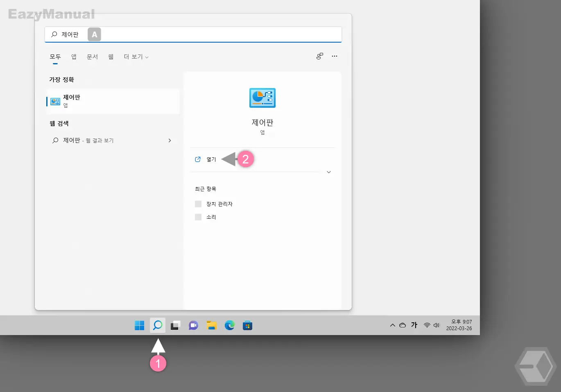Click the Korean IME indicator 가
Image resolution: width=561 pixels, height=392 pixels.
point(414,325)
